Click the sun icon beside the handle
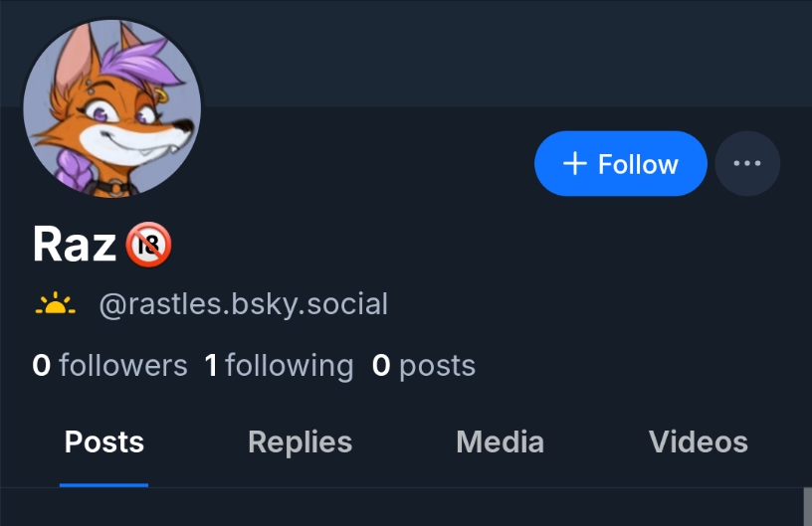Image resolution: width=812 pixels, height=526 pixels. [x=55, y=304]
